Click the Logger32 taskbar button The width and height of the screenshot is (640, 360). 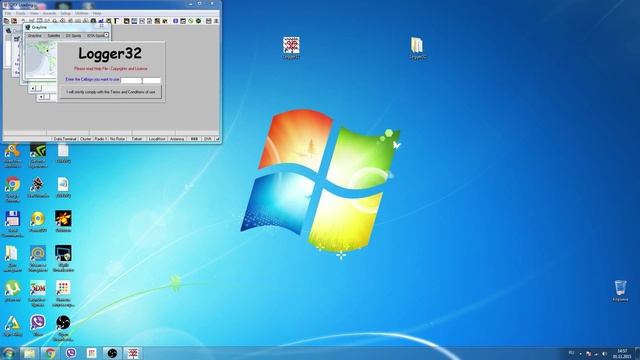(133, 353)
